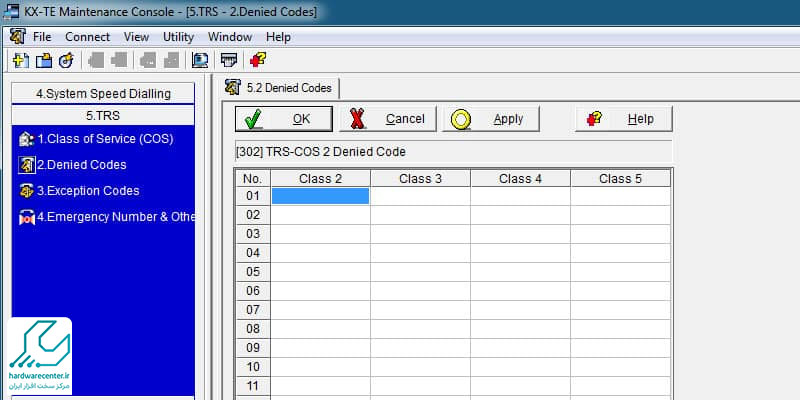Click row number 05 header
Viewport: 800px width, 400px height.
pos(253,272)
